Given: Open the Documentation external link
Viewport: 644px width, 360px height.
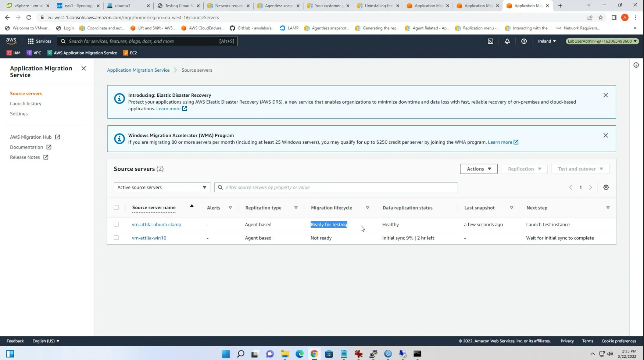Looking at the screenshot, I should 31,147.
